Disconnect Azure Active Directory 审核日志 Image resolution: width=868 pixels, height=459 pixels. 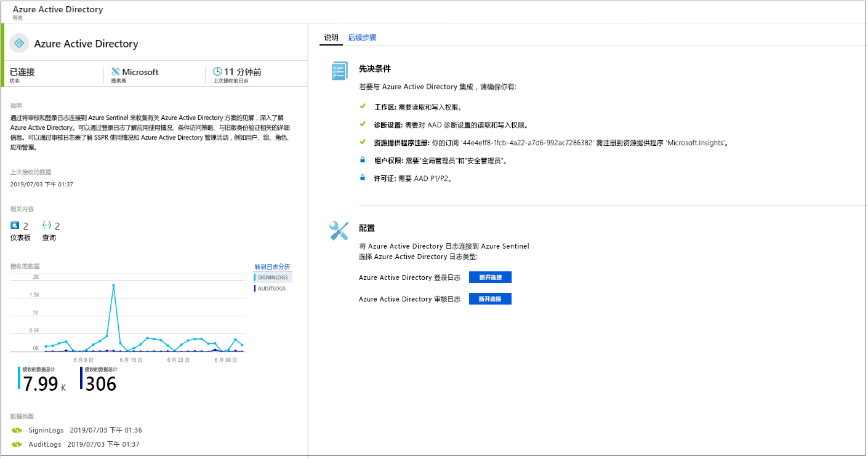pyautogui.click(x=490, y=299)
